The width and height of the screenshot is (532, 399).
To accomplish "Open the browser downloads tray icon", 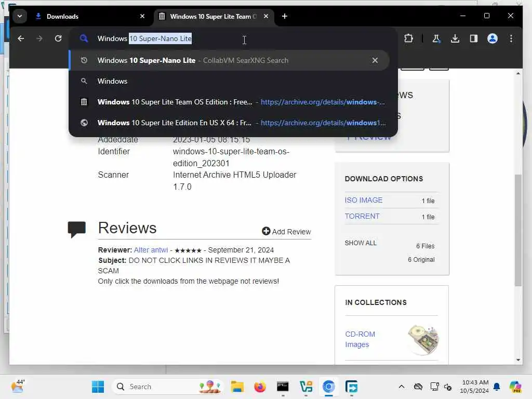I will tap(455, 38).
